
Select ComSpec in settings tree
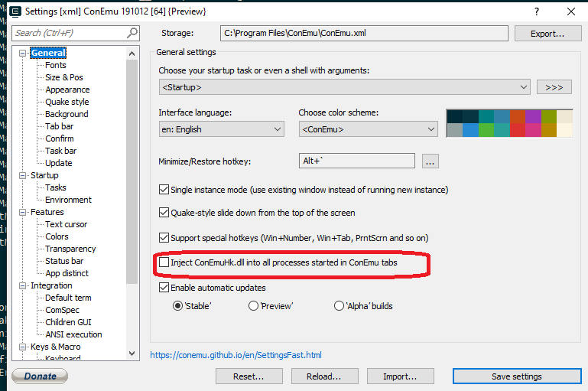pos(62,311)
